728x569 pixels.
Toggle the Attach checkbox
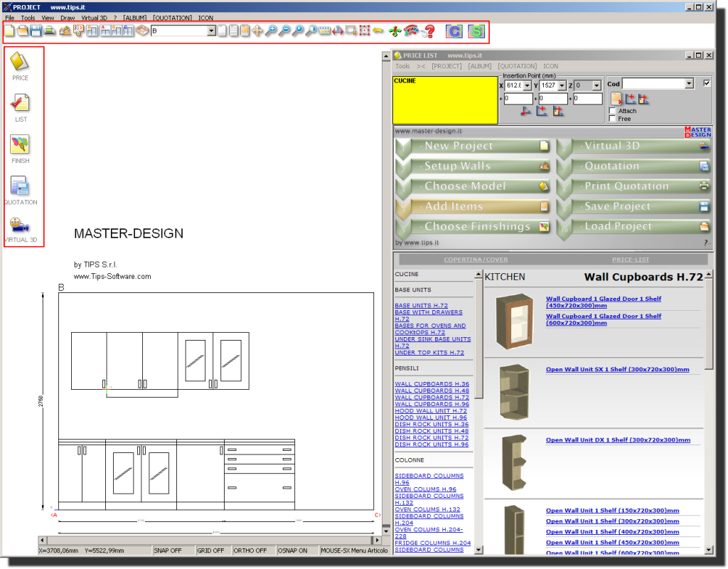pyautogui.click(x=612, y=110)
